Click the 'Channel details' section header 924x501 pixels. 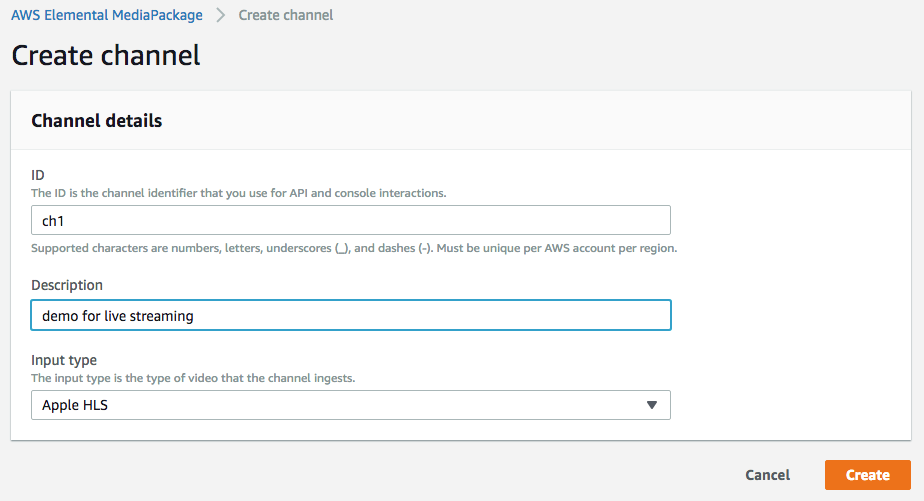tap(97, 121)
